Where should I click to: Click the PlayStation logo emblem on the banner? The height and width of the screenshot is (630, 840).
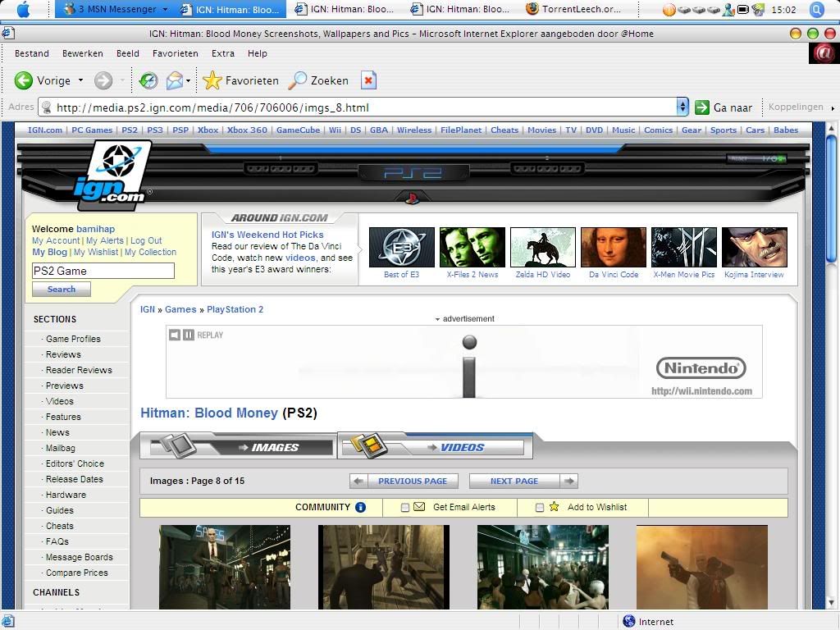412,198
